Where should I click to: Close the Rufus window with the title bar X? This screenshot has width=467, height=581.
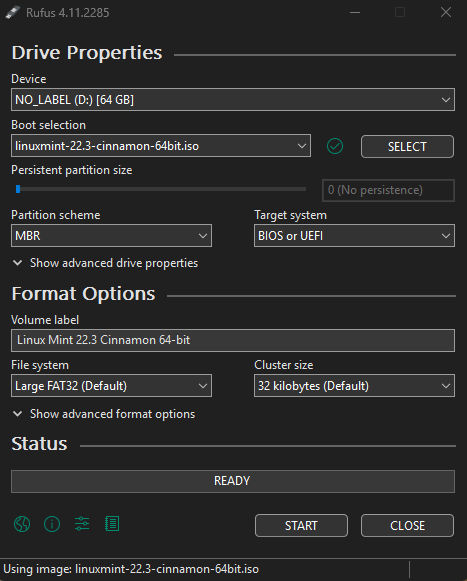[446, 13]
